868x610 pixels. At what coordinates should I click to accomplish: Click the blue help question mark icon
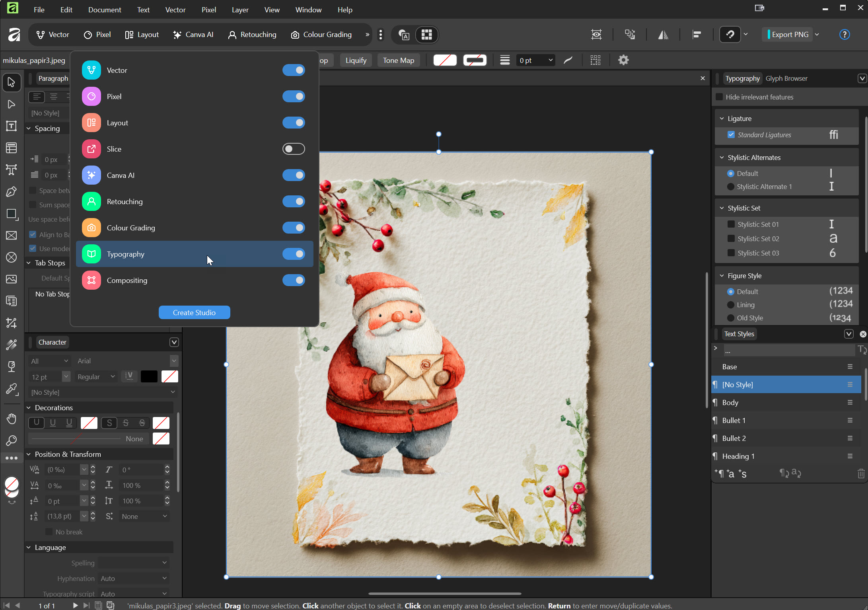tap(844, 35)
